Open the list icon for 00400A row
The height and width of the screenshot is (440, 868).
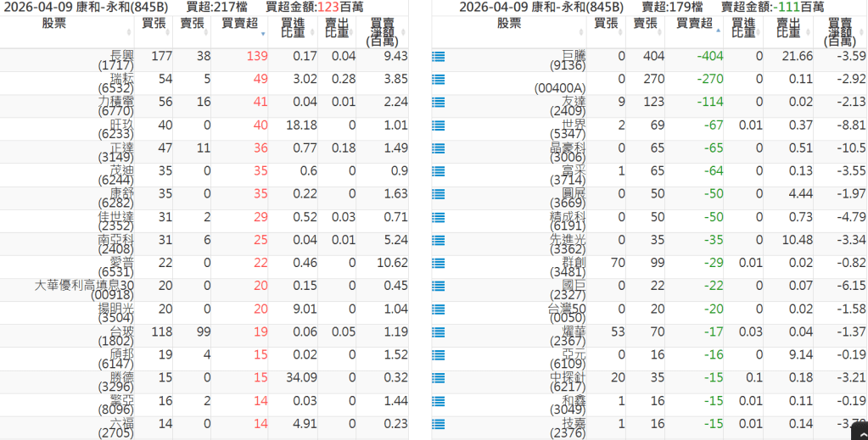(439, 80)
